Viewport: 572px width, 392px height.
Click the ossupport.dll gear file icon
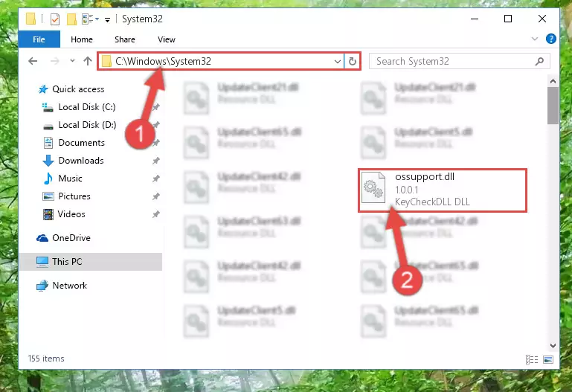373,187
